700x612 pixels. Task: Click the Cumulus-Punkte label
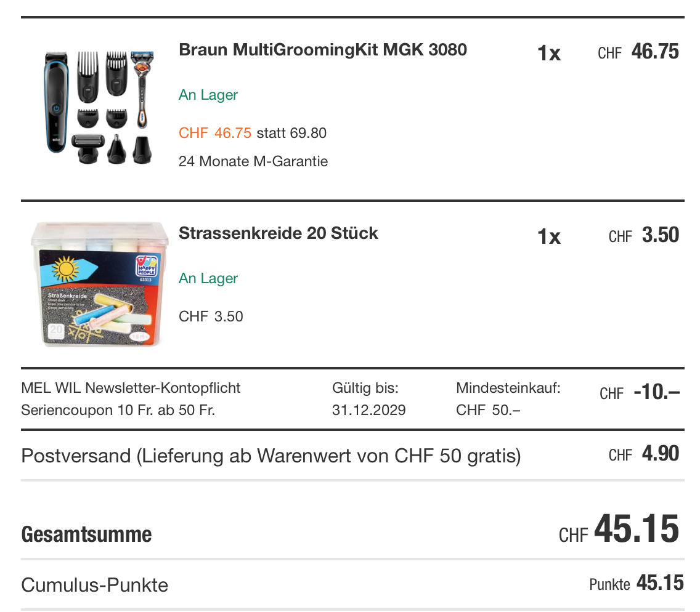click(94, 584)
